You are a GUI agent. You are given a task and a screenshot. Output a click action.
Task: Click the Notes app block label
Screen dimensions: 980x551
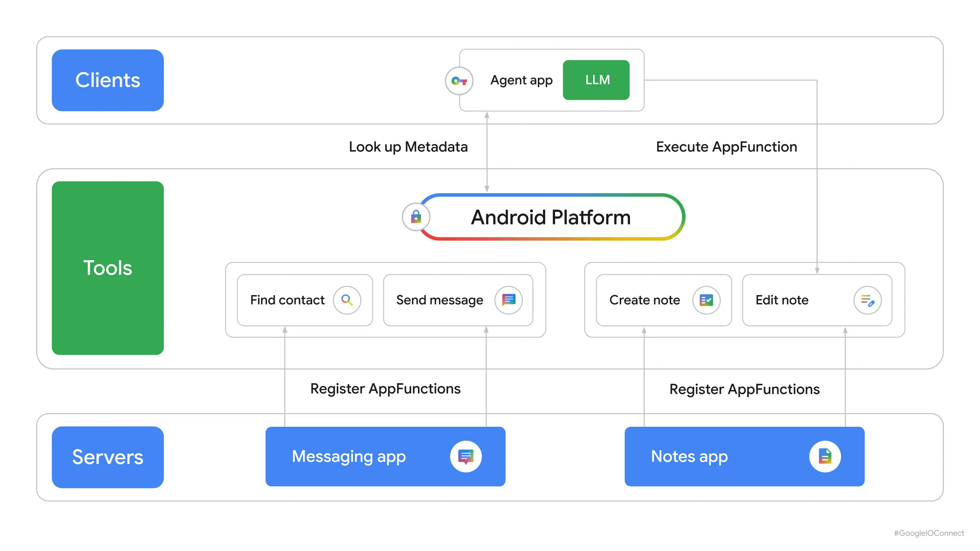690,457
